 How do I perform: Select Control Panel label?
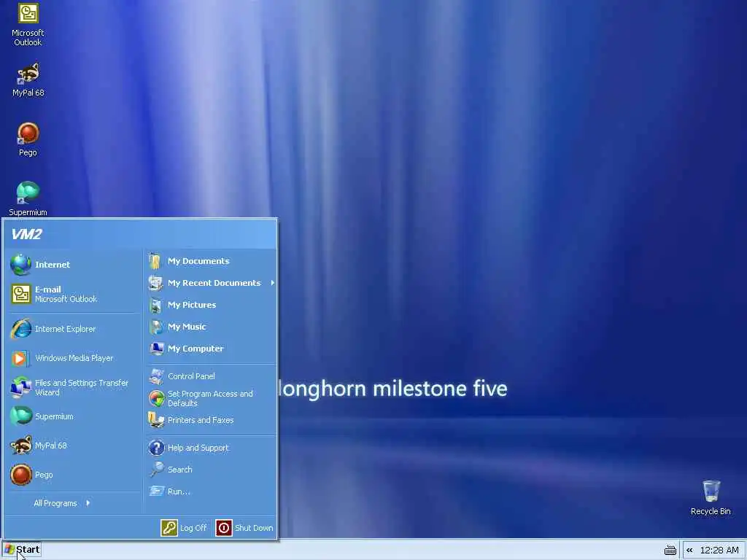coord(191,376)
